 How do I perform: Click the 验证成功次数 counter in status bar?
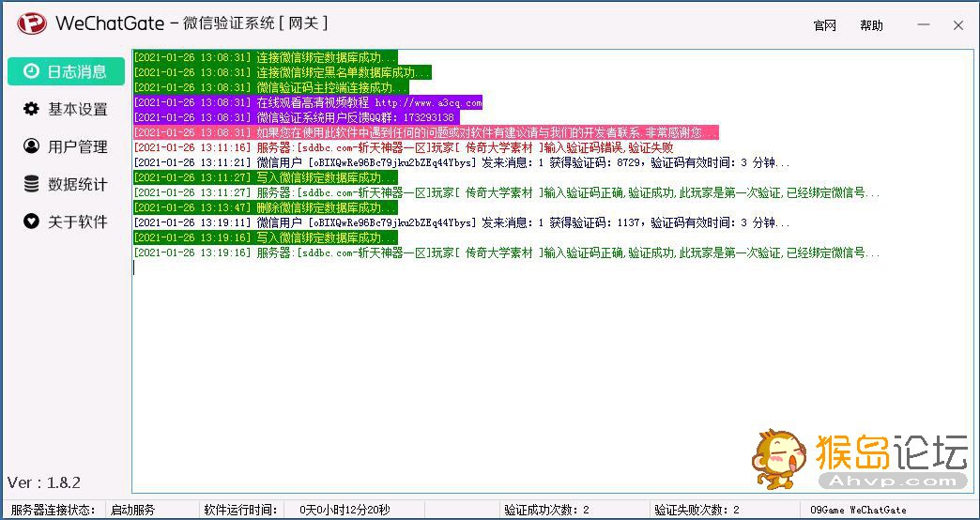[546, 510]
